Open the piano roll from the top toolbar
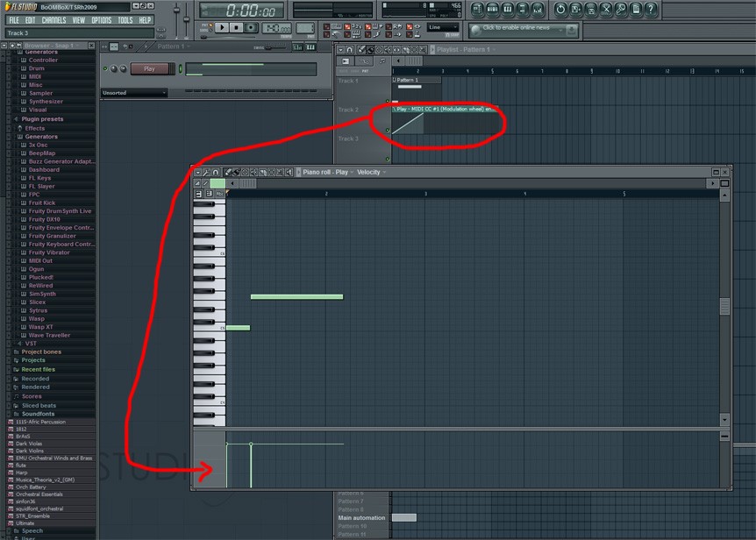The width and height of the screenshot is (756, 540). (507, 9)
